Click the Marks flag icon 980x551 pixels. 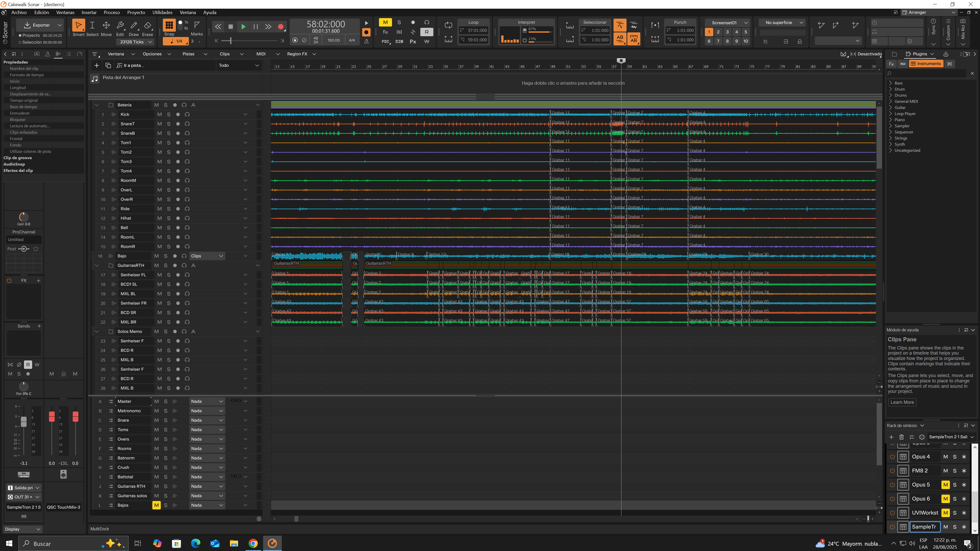pyautogui.click(x=197, y=25)
